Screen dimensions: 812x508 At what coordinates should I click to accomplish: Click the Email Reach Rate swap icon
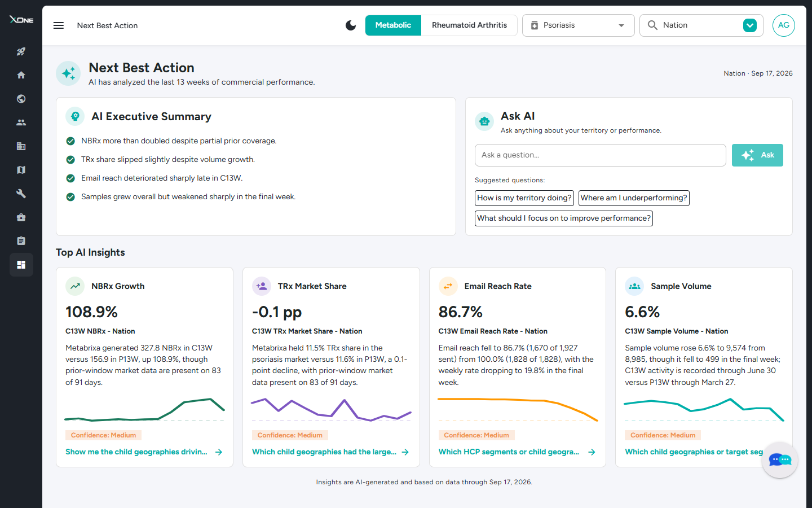pyautogui.click(x=448, y=286)
